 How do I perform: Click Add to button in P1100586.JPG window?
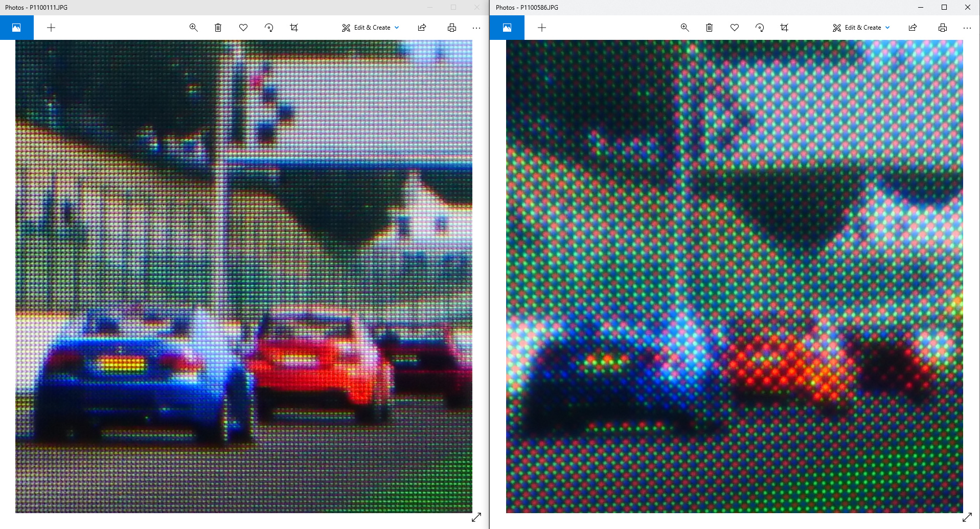(542, 28)
